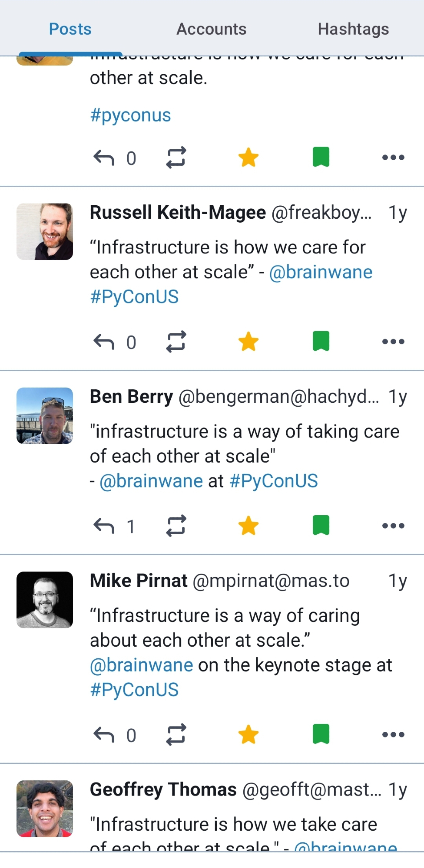Open @brainwane mention in Russell's post
This screenshot has width=424, height=868.
321,273
